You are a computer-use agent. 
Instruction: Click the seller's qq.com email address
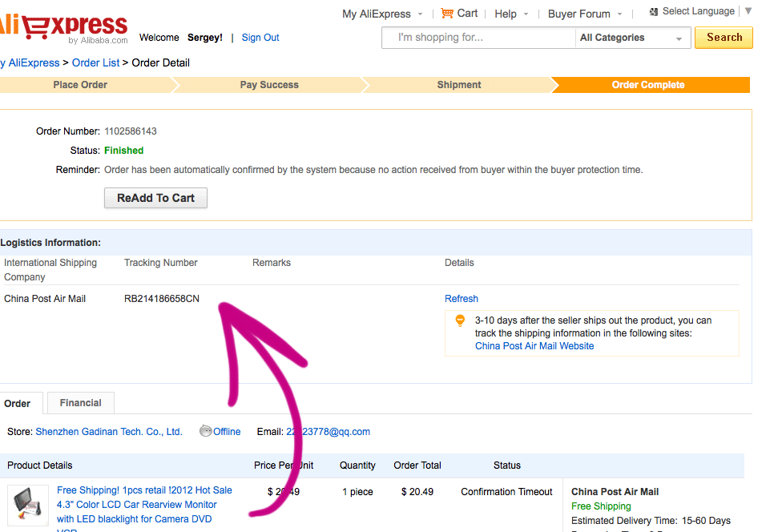(329, 432)
